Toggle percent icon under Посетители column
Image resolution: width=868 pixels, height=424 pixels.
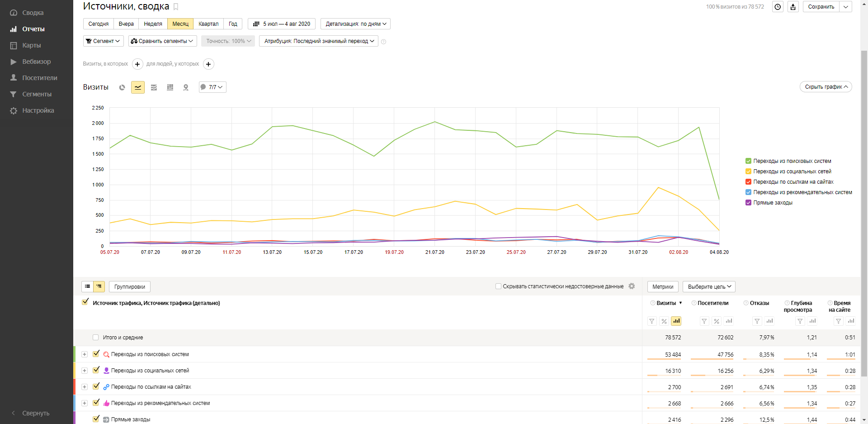click(x=717, y=321)
